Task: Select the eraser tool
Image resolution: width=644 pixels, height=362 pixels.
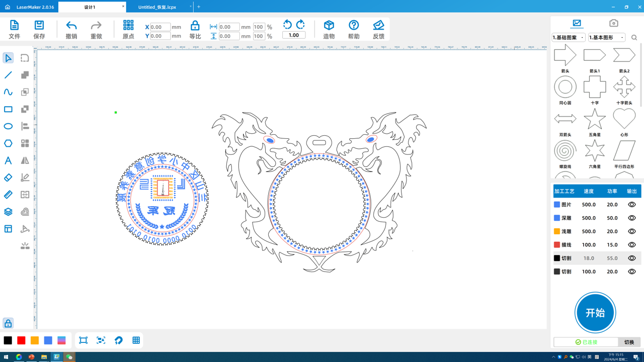Action: coord(8,177)
